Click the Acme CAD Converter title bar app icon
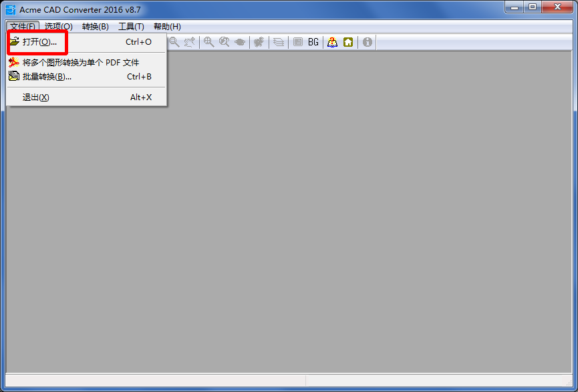This screenshot has width=578, height=392. pos(11,9)
